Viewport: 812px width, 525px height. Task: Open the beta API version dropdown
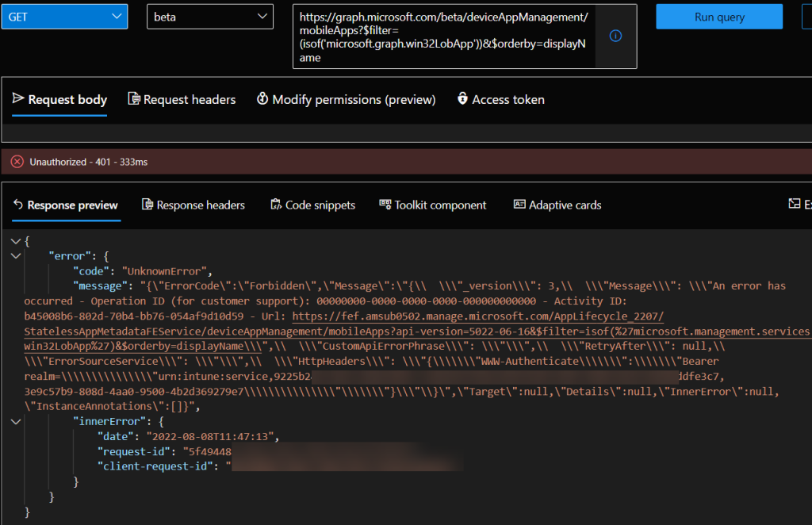(209, 17)
